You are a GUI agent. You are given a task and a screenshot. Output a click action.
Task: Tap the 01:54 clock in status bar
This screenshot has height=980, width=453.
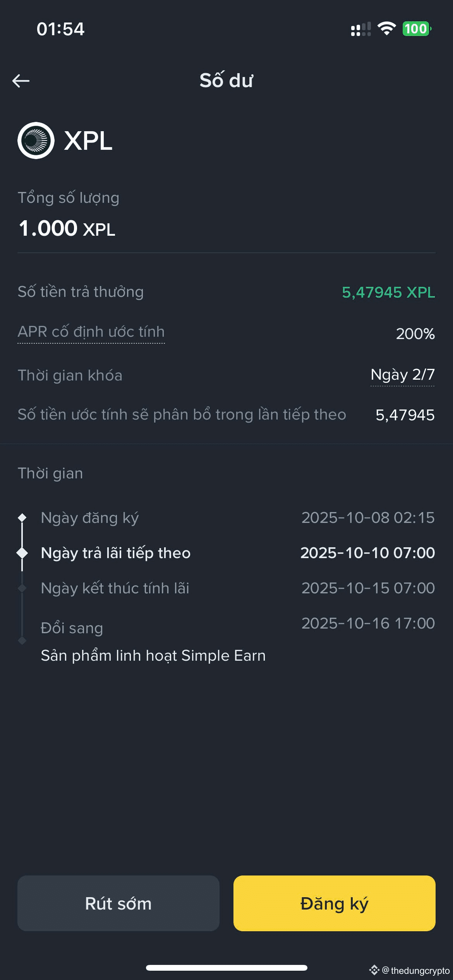pyautogui.click(x=60, y=29)
